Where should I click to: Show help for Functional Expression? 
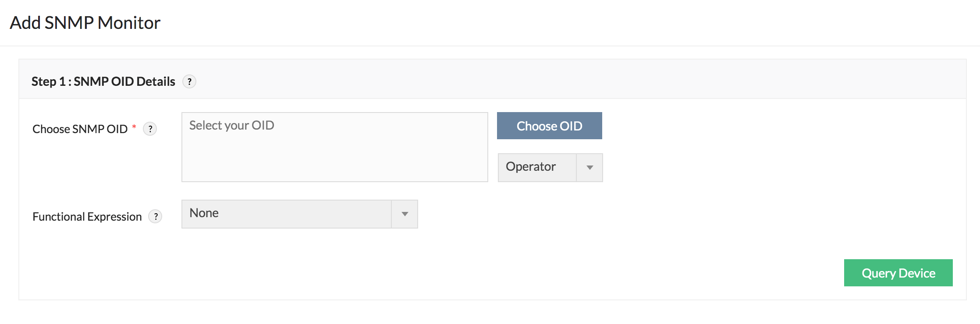coord(156,216)
